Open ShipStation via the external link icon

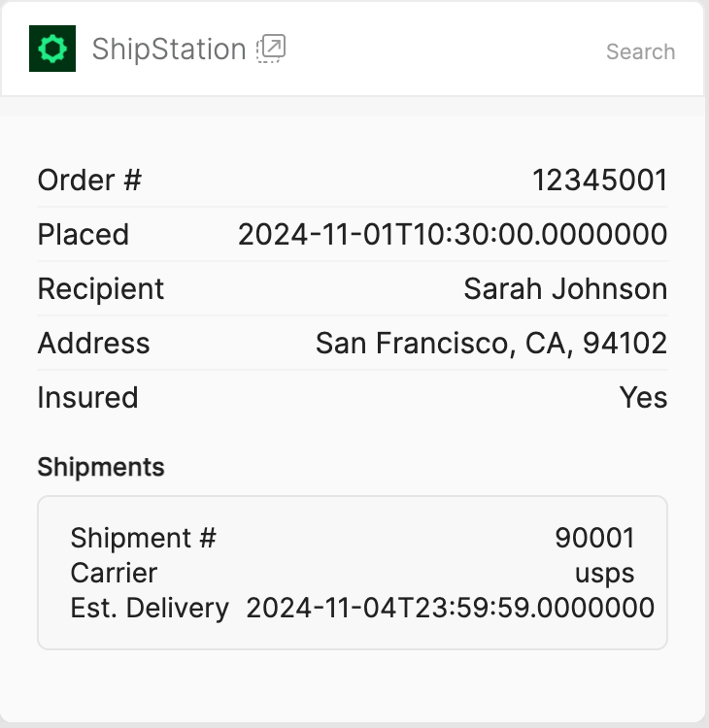click(x=271, y=49)
